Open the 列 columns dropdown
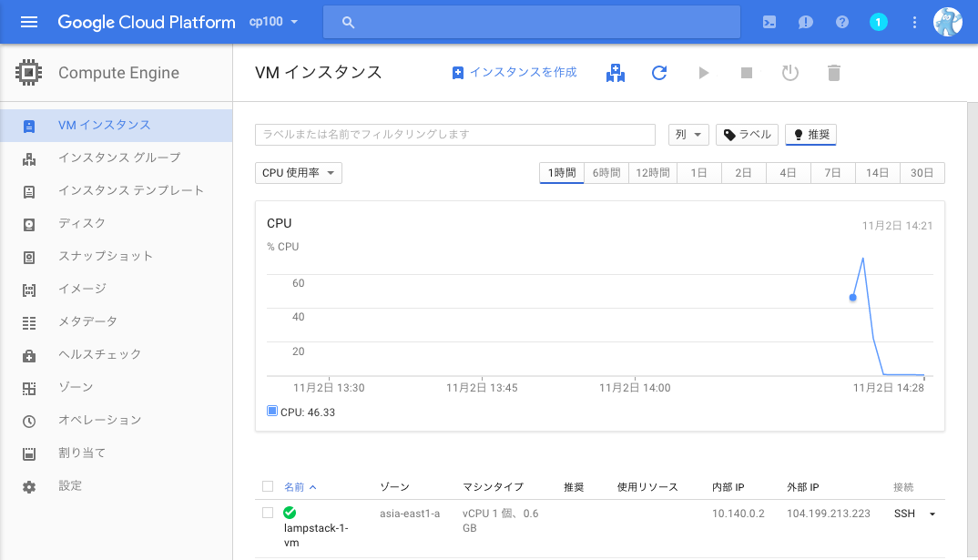The height and width of the screenshot is (560, 978). 688,134
